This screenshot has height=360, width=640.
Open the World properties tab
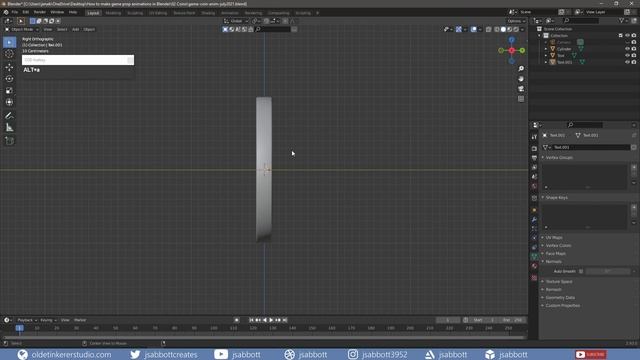pos(534,187)
